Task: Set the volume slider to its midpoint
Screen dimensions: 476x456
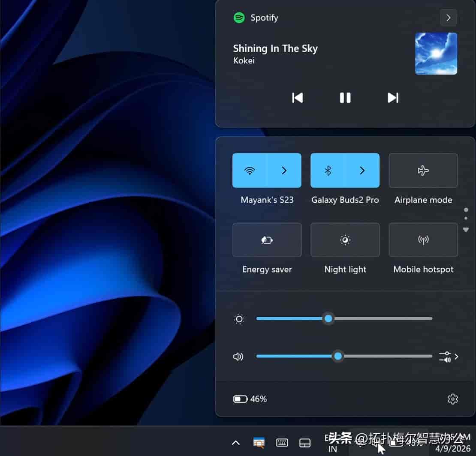Action: pyautogui.click(x=344, y=356)
